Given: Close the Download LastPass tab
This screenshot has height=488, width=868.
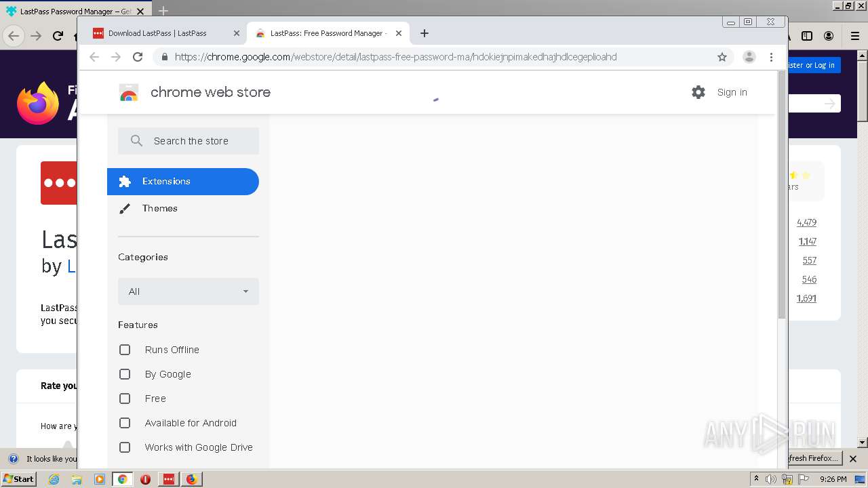Looking at the screenshot, I should point(237,33).
